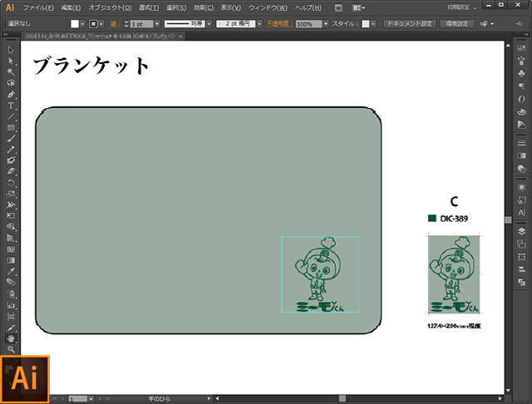The width and height of the screenshot is (532, 404).
Task: Click the ドキュメント設定 button
Action: (410, 24)
